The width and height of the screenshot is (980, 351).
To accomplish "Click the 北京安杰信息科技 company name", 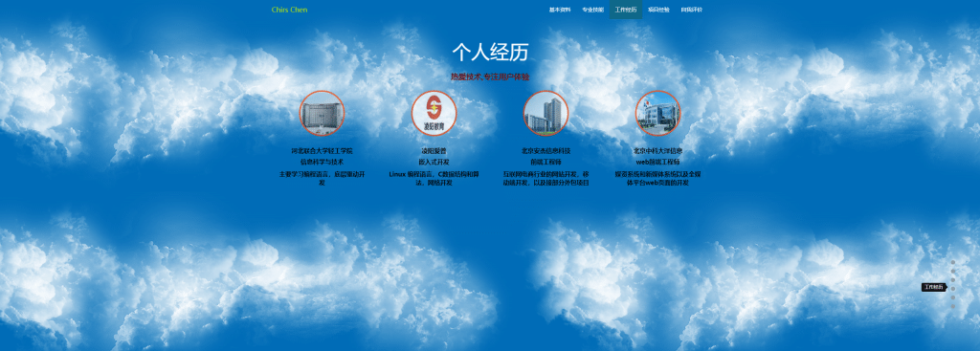I will click(546, 151).
